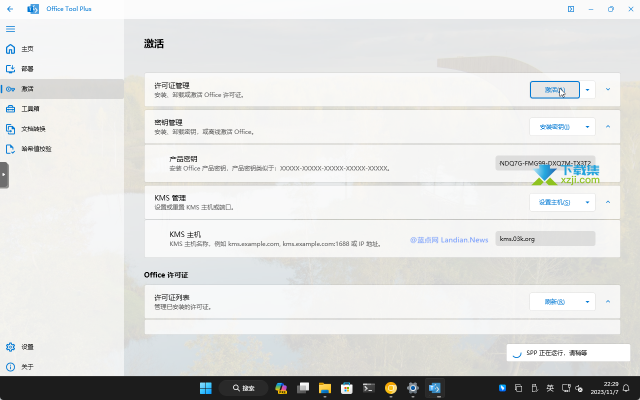Click the 许可证管理 heading text
The width and height of the screenshot is (640, 400).
[x=172, y=86]
